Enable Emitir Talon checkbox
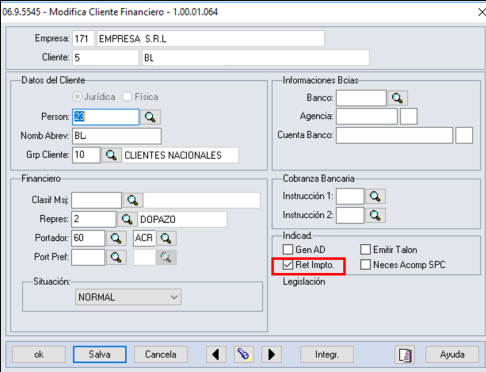 coord(365,249)
